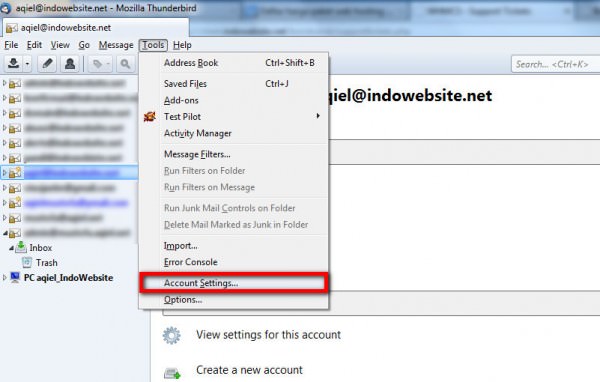The image size is (600, 382).
Task: Click the Write message pencil icon
Action: pyautogui.click(x=47, y=64)
